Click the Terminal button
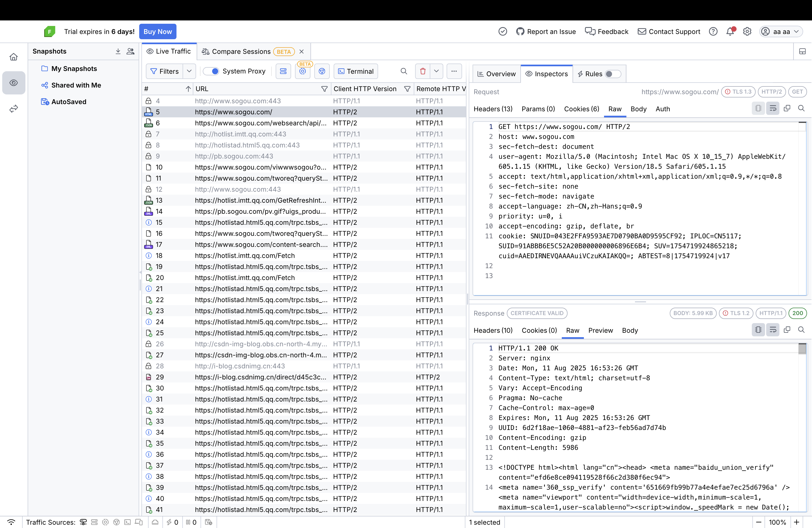The width and height of the screenshot is (812, 528). [355, 71]
